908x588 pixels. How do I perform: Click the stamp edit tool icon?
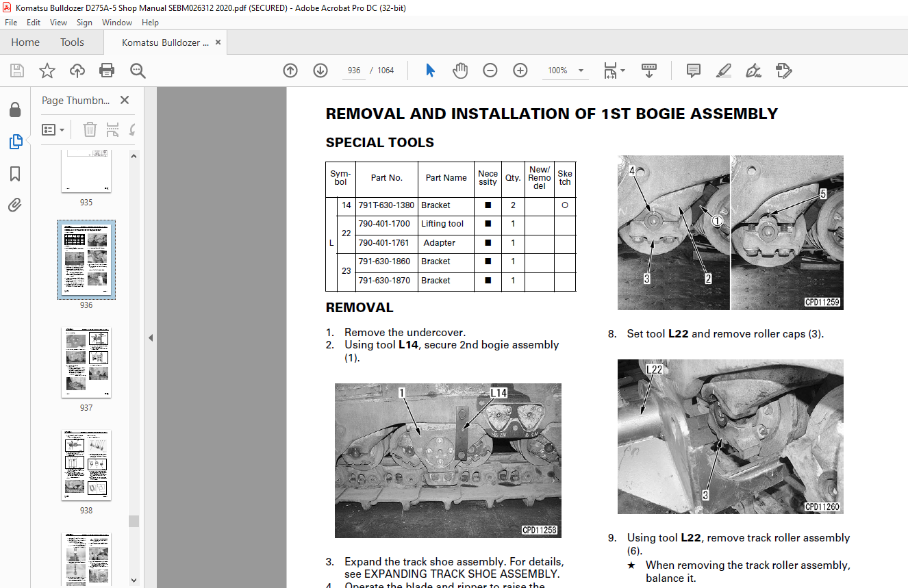(784, 71)
